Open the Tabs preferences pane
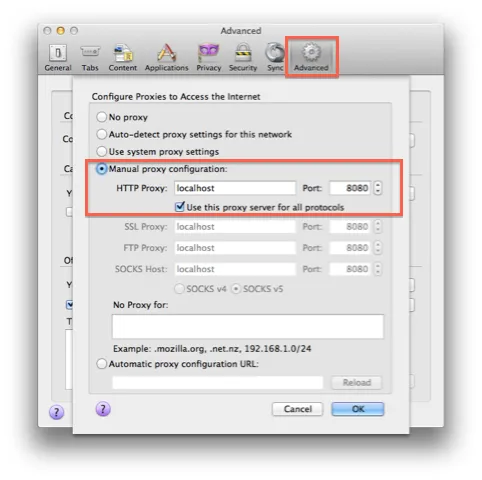This screenshot has height=480, width=482. (90, 58)
